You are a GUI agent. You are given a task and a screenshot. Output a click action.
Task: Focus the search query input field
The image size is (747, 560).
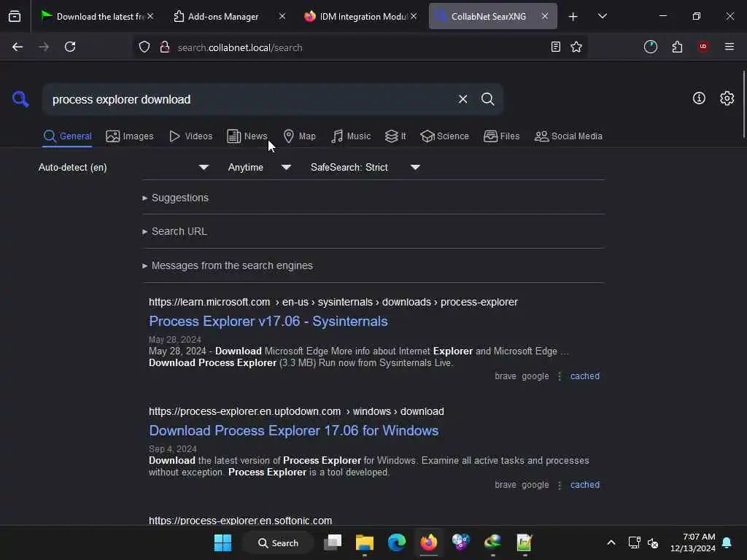coord(250,99)
